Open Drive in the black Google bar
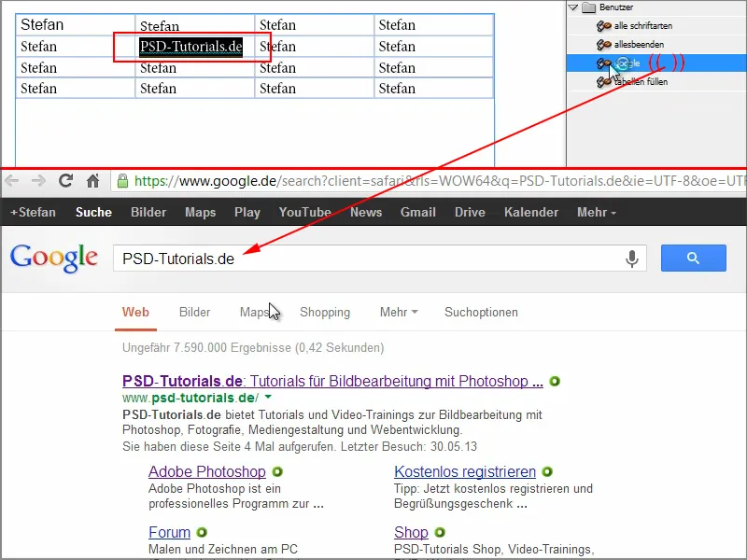Image resolution: width=747 pixels, height=560 pixels. [x=470, y=212]
